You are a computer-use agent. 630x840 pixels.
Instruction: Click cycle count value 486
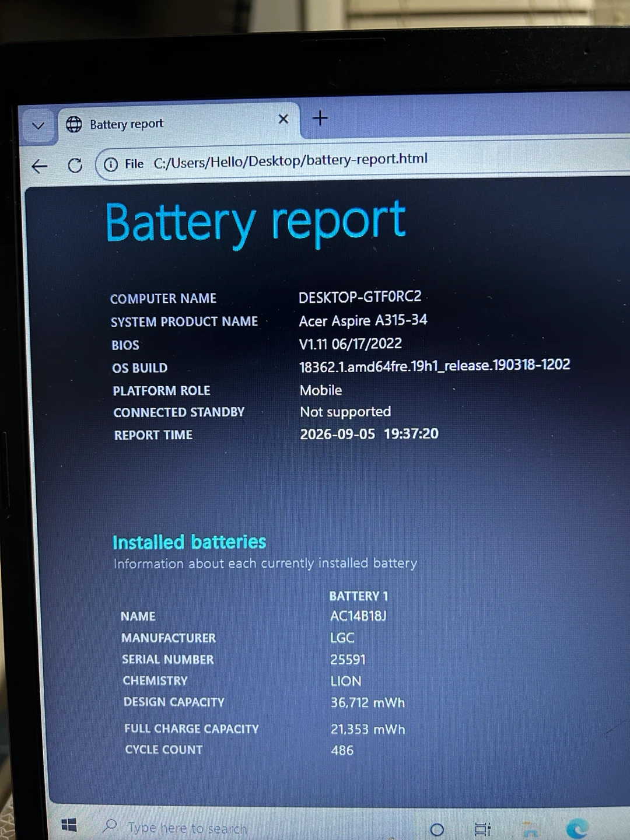342,751
